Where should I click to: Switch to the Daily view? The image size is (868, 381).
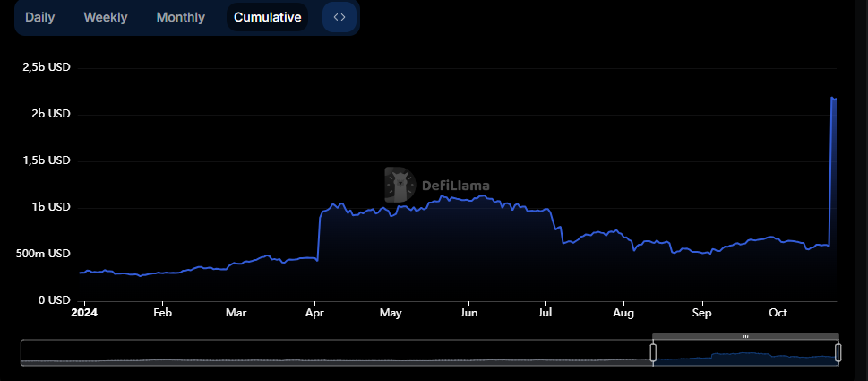pyautogui.click(x=40, y=17)
